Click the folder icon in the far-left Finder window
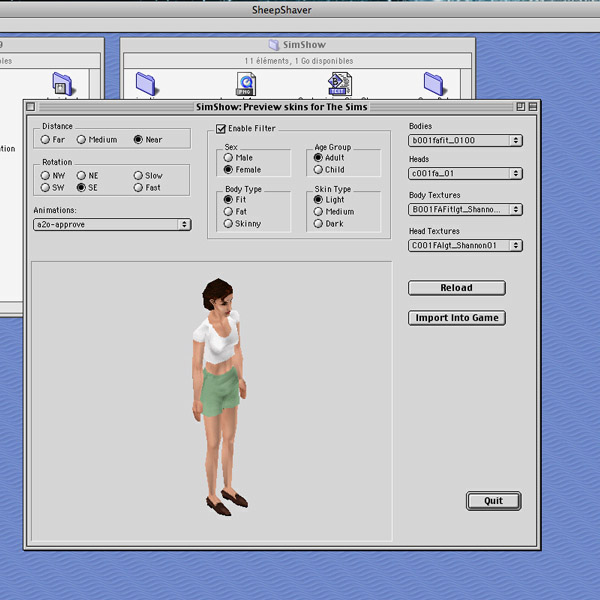This screenshot has height=600, width=600. tap(62, 84)
